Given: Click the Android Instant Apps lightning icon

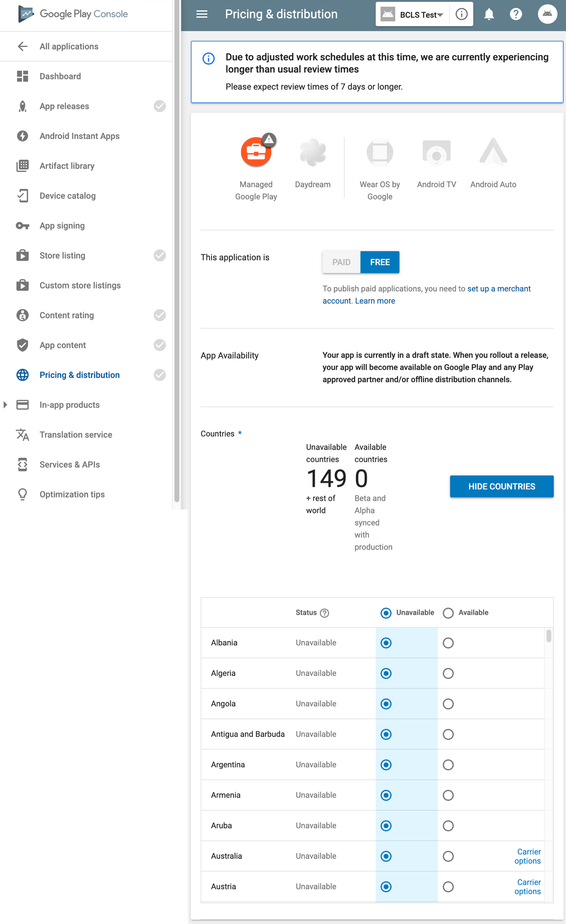Looking at the screenshot, I should [23, 136].
